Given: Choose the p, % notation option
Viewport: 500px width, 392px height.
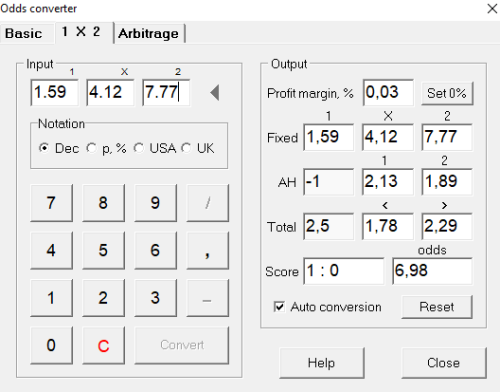Looking at the screenshot, I should coord(91,148).
